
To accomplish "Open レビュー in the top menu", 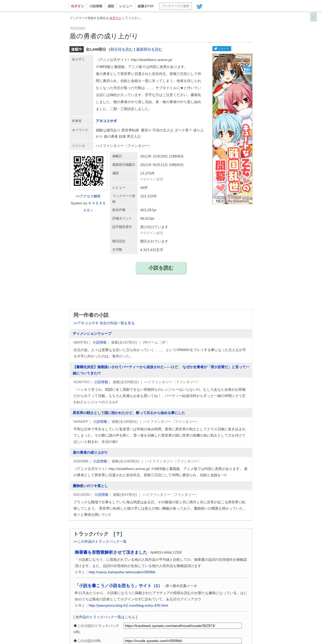I will click(x=126, y=6).
